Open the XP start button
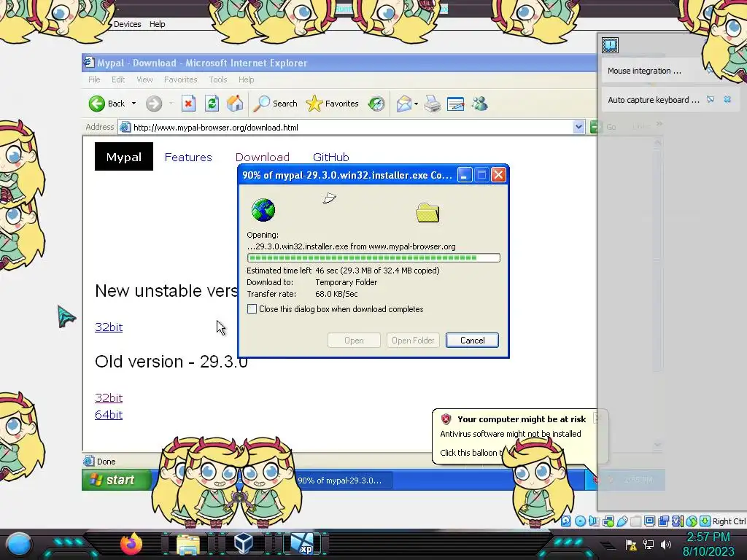This screenshot has height=560, width=747. coord(116,480)
